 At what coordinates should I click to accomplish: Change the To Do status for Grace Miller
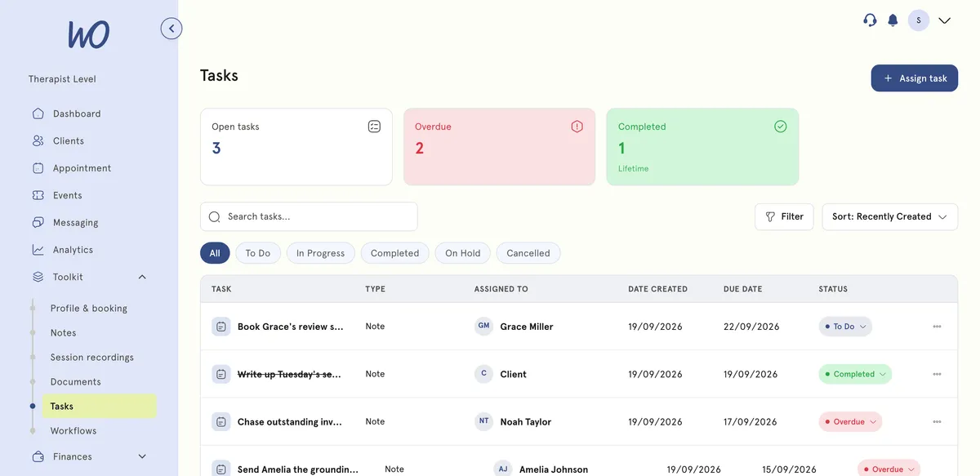845,327
